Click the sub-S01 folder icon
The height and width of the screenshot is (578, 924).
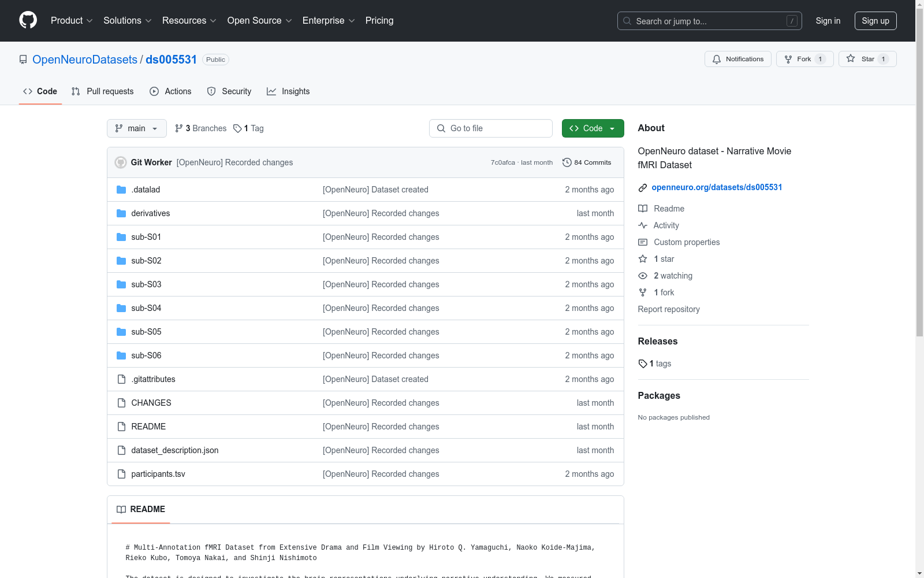[x=121, y=237]
